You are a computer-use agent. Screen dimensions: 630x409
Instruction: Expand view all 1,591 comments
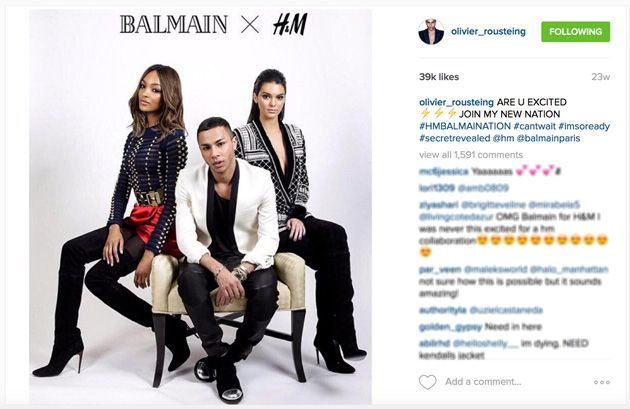coord(471,155)
